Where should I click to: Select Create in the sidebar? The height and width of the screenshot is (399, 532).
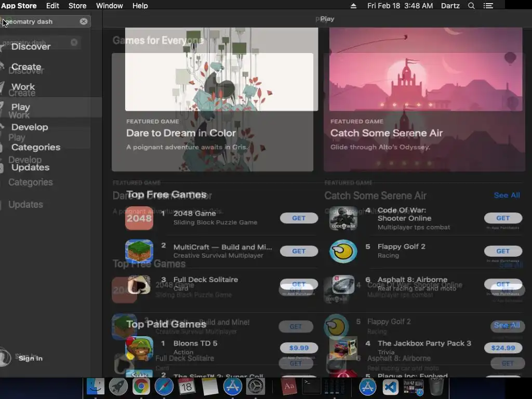tap(26, 66)
